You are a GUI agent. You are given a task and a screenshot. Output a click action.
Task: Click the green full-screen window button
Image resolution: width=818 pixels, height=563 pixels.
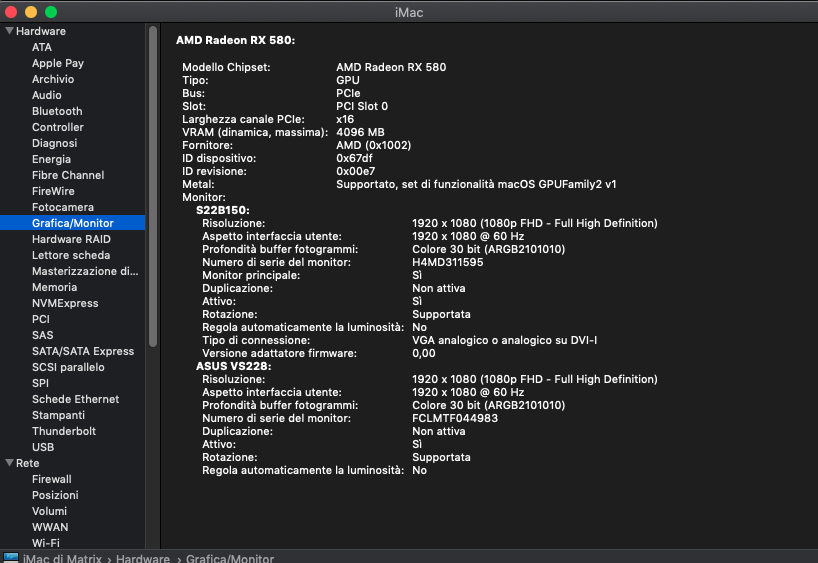pos(51,11)
